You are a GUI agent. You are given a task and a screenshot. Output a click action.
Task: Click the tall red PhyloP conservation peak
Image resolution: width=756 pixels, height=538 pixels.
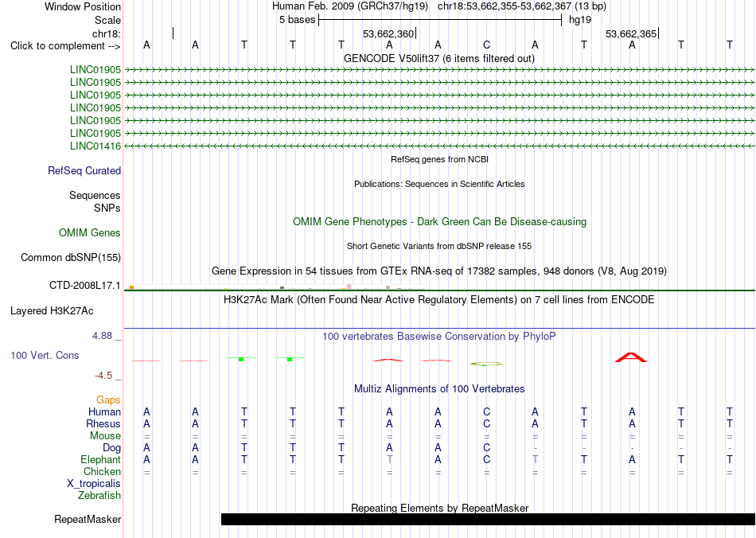pyautogui.click(x=631, y=357)
